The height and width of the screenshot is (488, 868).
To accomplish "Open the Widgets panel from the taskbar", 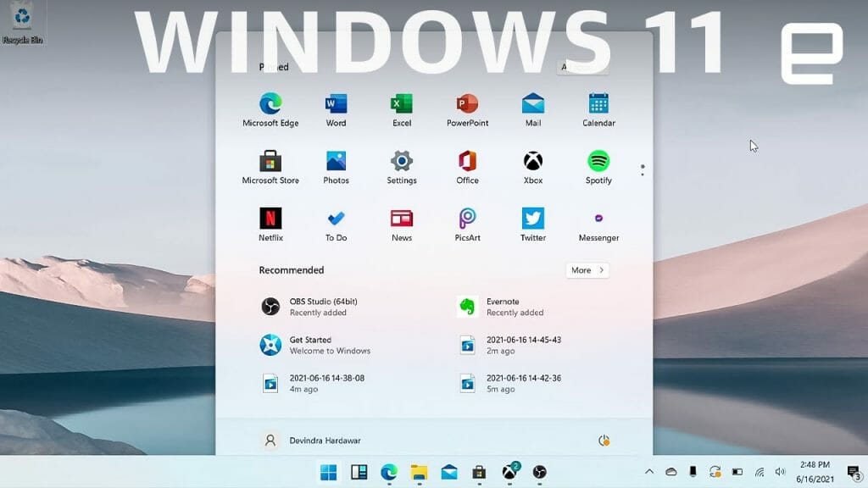I will pos(359,472).
